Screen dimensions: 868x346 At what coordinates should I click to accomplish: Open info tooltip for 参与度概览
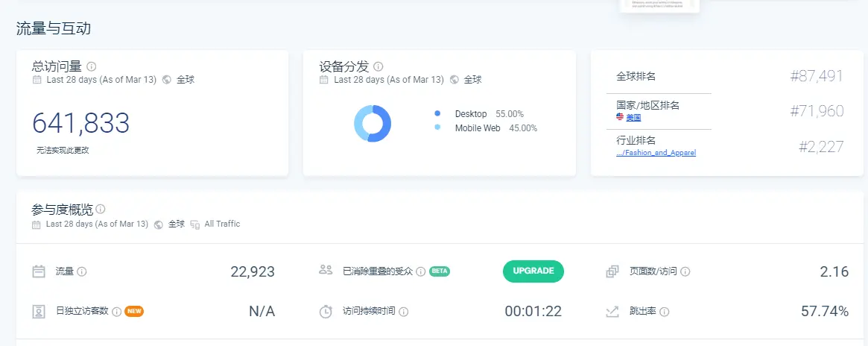coord(101,210)
